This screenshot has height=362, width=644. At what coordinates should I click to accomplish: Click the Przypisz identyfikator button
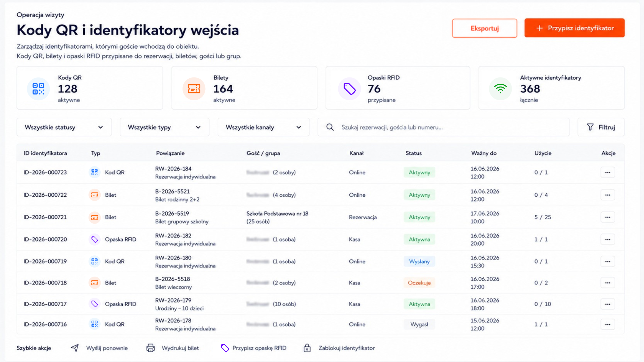pos(574,28)
